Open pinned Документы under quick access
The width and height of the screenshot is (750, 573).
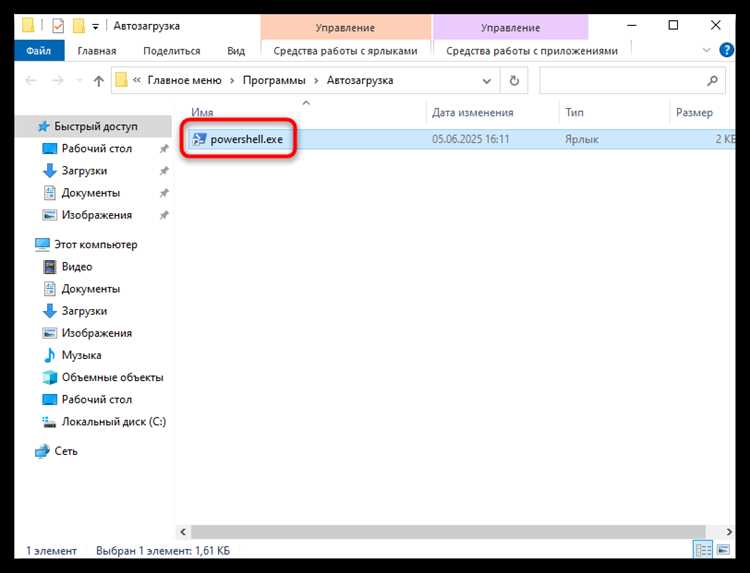coord(90,193)
